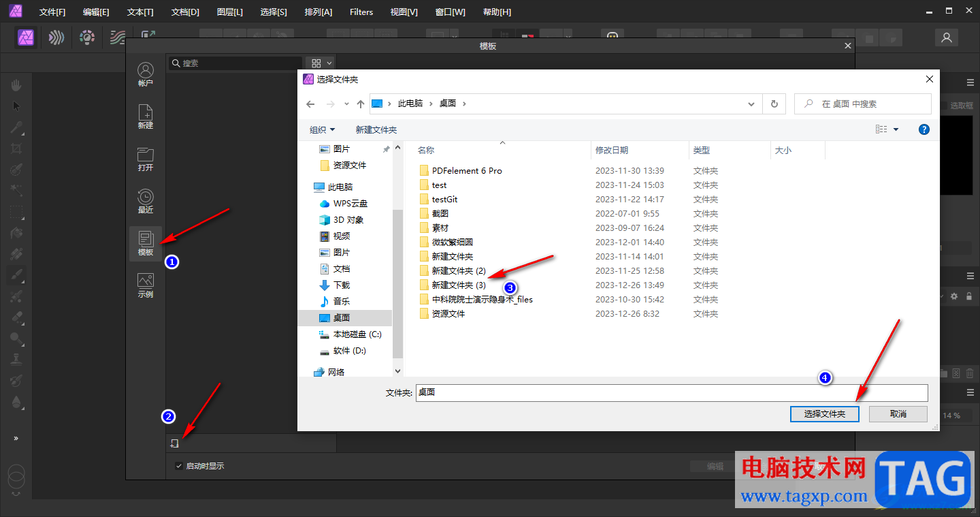Click the 在 桌面 中搜索 search box
Image resolution: width=980 pixels, height=517 pixels.
click(863, 104)
